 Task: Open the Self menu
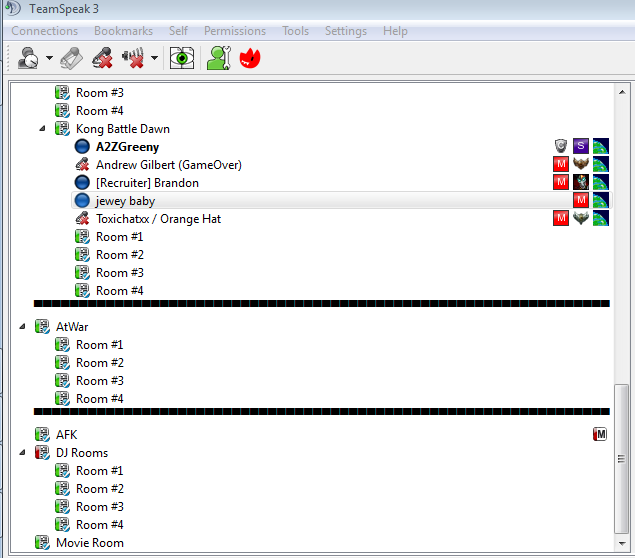(x=178, y=31)
